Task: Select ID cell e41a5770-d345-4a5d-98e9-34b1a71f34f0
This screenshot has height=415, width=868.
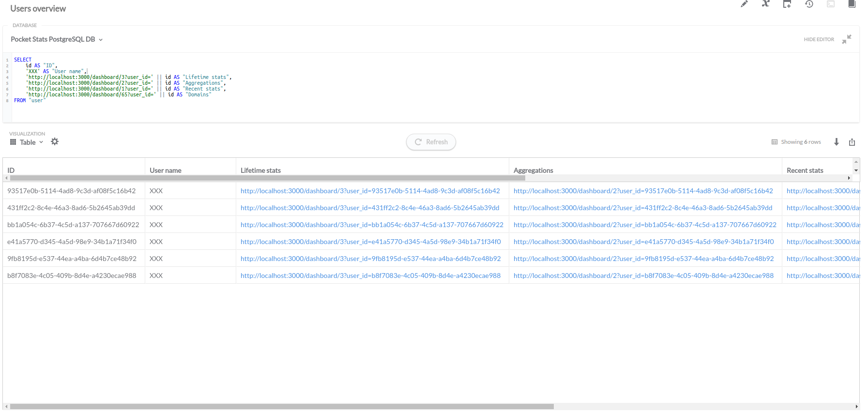Action: (72, 242)
